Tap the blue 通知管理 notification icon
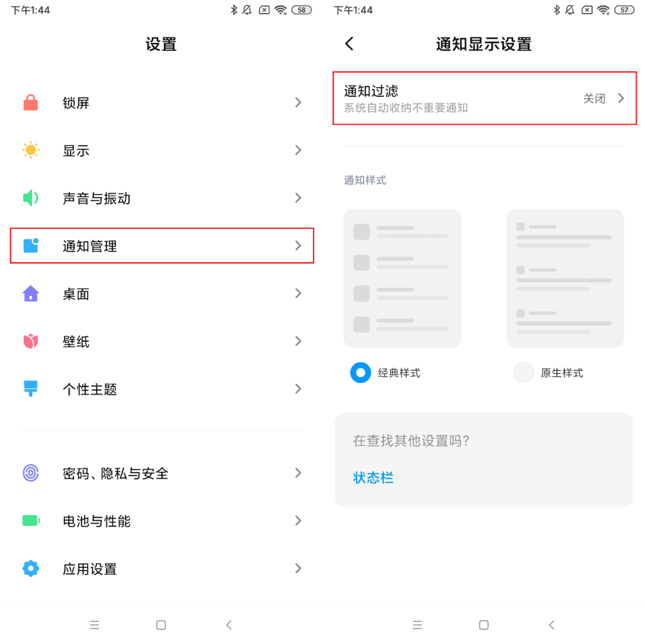645x644 pixels. (31, 246)
